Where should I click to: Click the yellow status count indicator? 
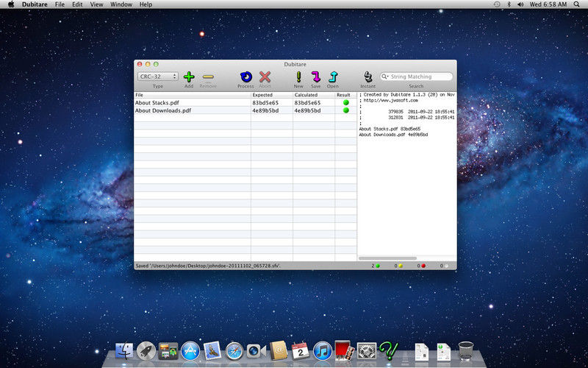click(398, 266)
